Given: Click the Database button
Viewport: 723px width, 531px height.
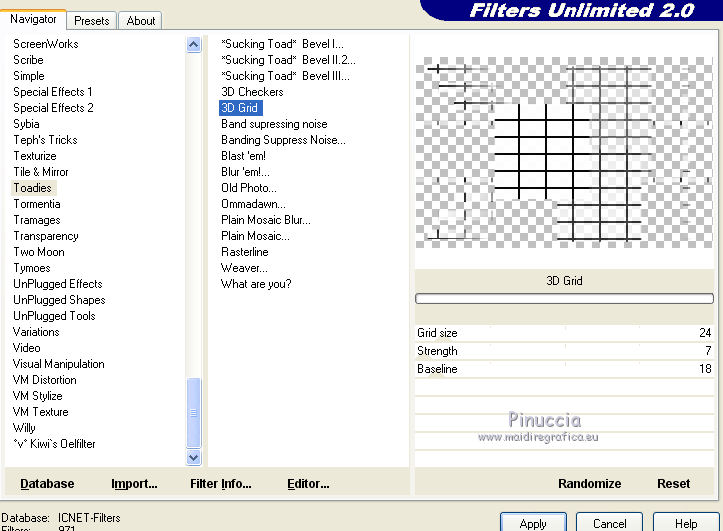Looking at the screenshot, I should (47, 484).
